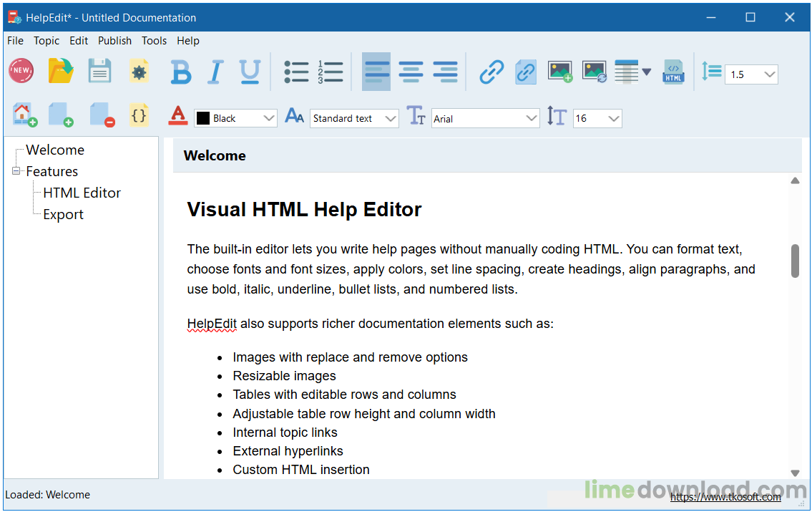812x512 pixels.
Task: Align paragraph right
Action: 445,72
